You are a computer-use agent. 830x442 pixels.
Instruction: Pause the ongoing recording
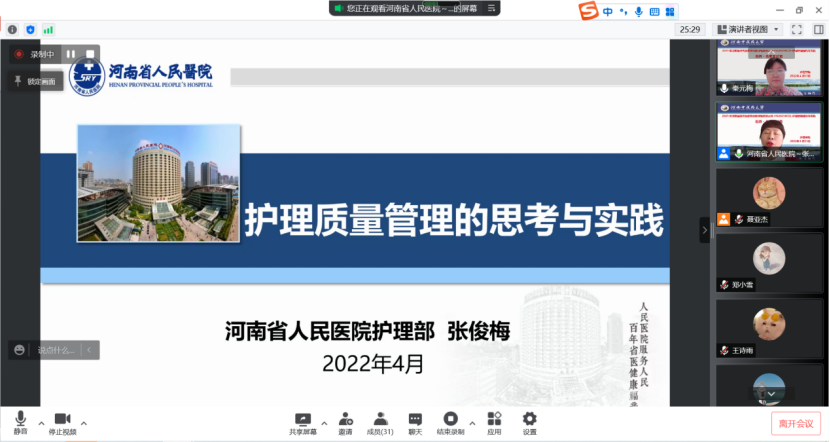tap(72, 54)
